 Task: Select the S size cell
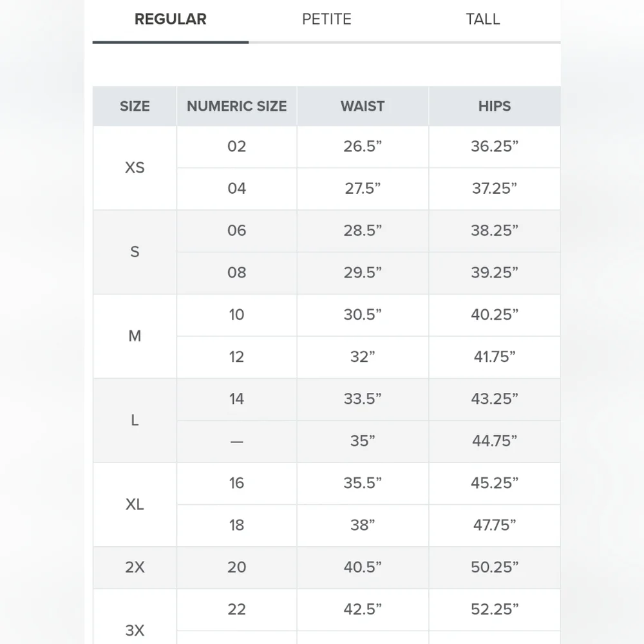135,252
